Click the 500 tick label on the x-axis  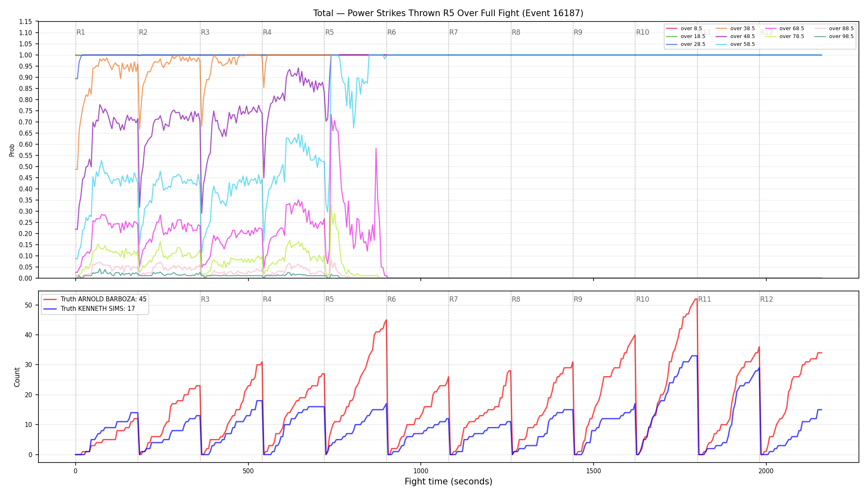point(248,471)
